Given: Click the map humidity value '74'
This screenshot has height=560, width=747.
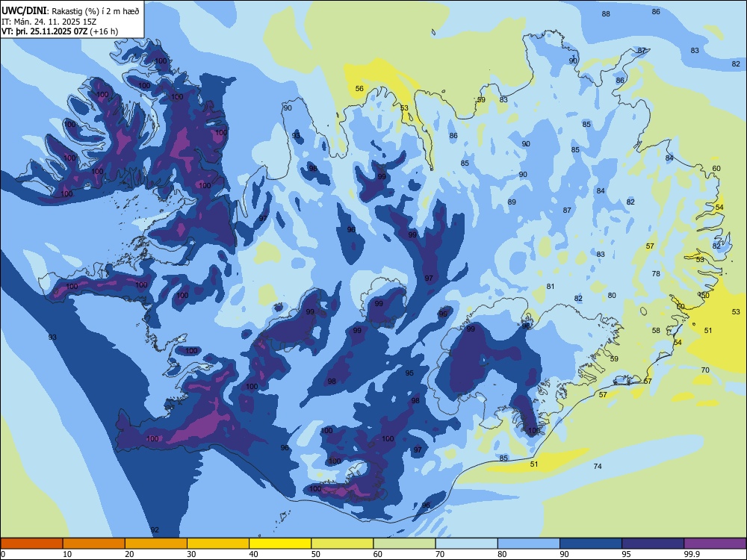Looking at the screenshot, I should point(598,466).
